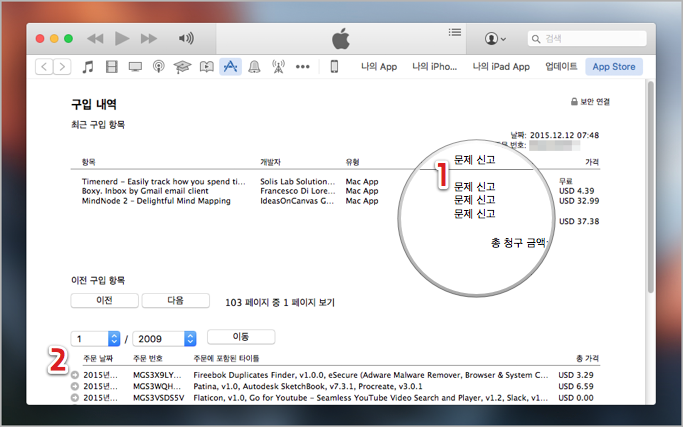683x427 pixels.
Task: Click the vertical scrollbar
Action: 651,187
